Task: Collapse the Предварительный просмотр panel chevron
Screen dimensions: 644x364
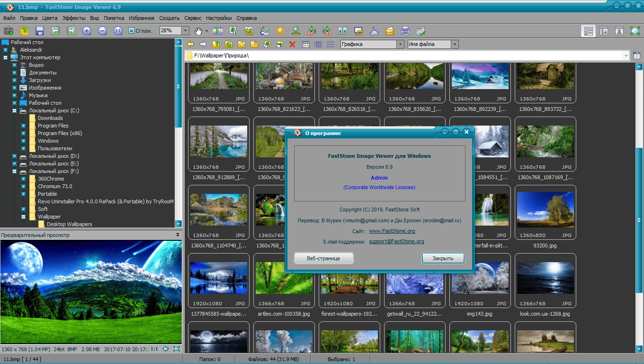Action: click(178, 235)
